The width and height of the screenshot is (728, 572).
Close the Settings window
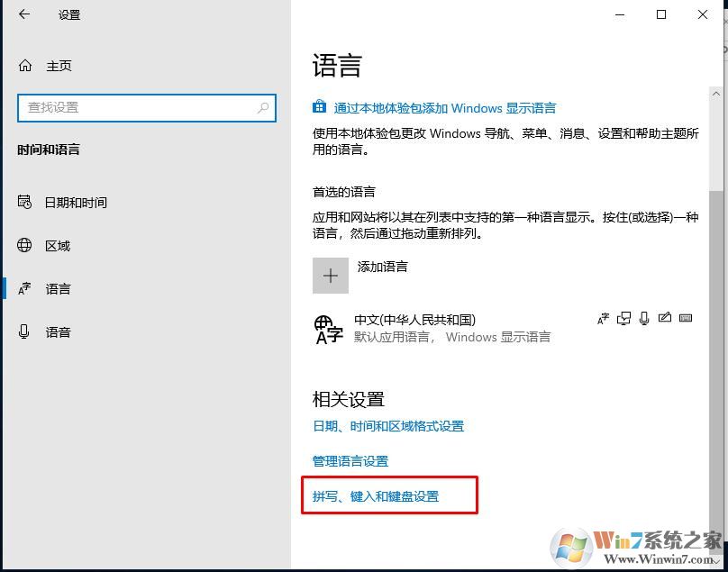point(703,14)
